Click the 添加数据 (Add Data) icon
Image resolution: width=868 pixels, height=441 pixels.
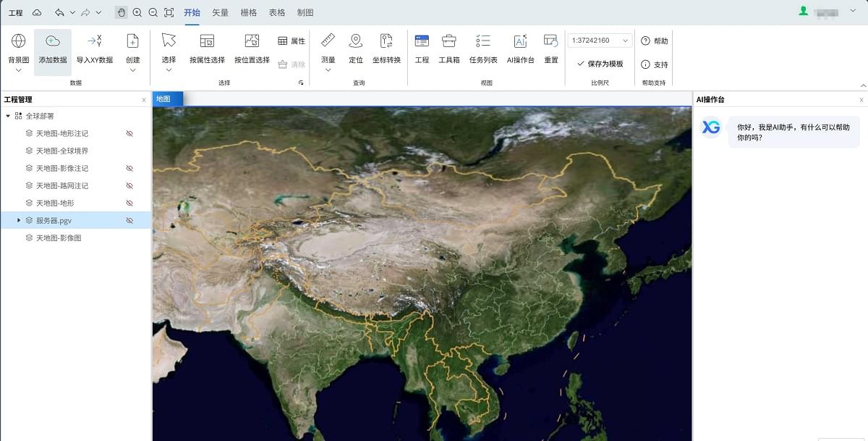(x=52, y=42)
